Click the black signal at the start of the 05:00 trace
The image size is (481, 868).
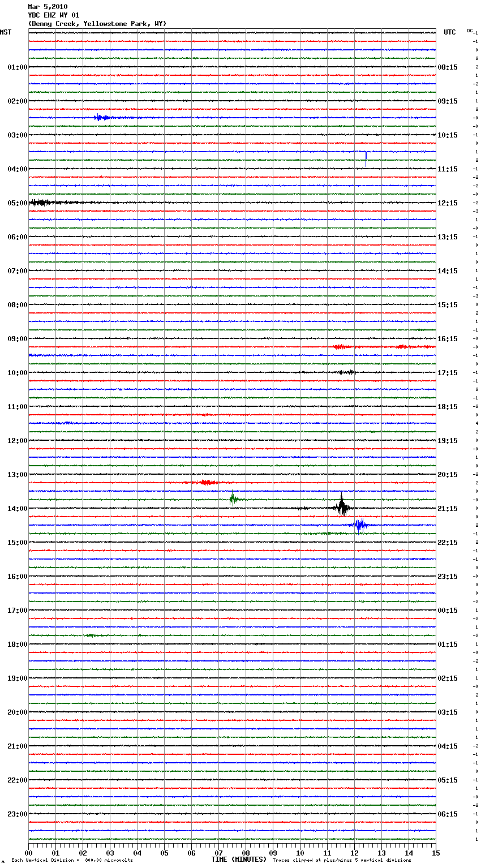tap(42, 202)
